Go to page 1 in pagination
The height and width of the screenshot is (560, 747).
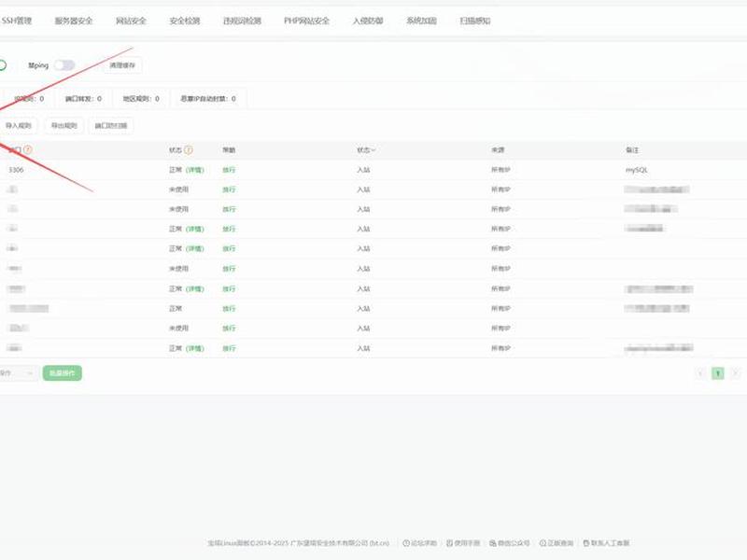pyautogui.click(x=718, y=373)
